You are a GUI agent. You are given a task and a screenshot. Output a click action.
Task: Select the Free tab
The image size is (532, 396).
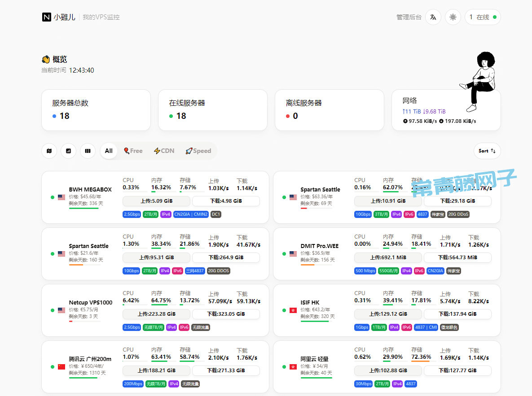pyautogui.click(x=133, y=151)
